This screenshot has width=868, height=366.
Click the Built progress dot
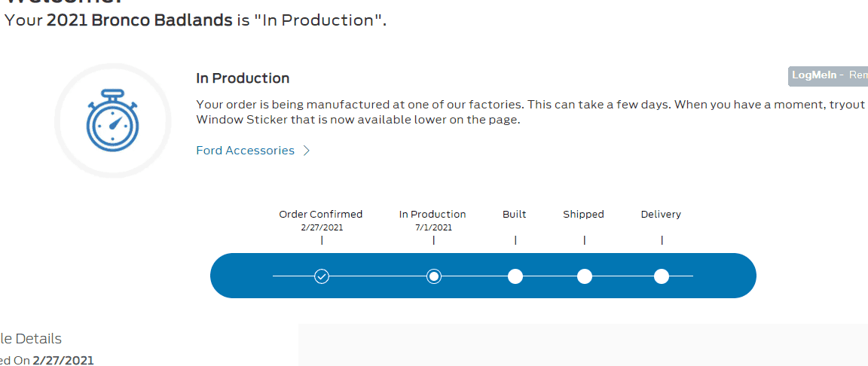515,276
